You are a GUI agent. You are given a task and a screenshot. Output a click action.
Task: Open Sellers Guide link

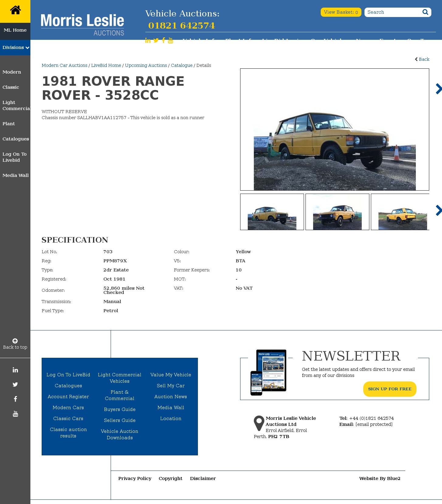point(120,420)
